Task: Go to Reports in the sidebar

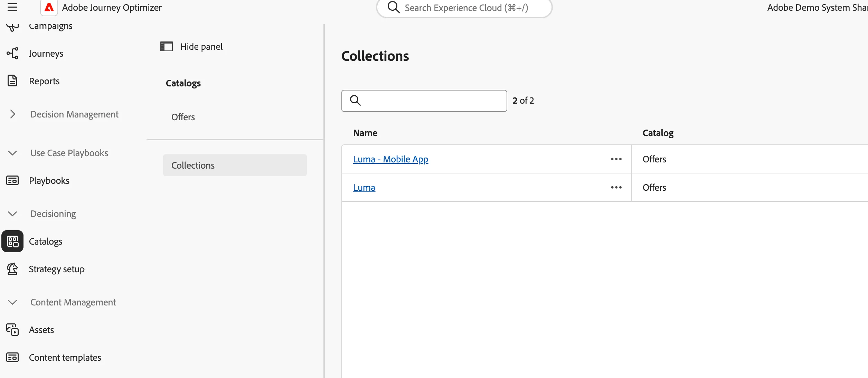Action: [44, 81]
